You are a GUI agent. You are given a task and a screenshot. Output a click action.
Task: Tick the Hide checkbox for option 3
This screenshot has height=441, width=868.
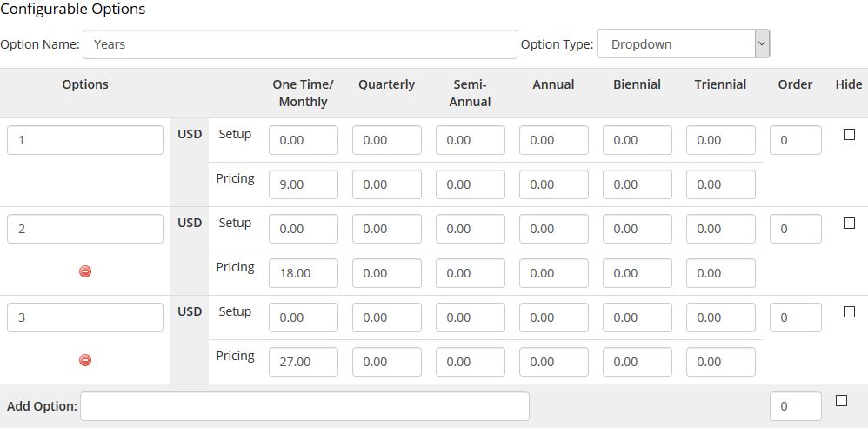point(849,312)
